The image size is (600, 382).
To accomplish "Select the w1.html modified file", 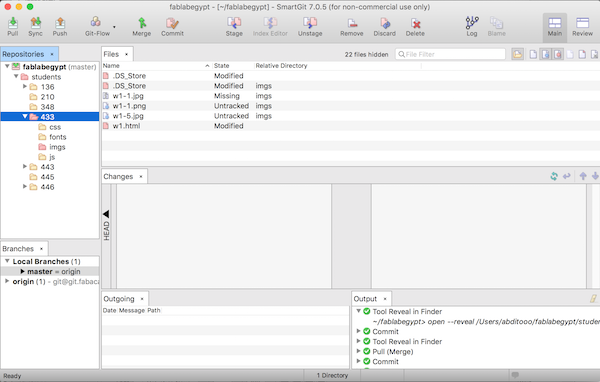I will [x=351, y=126].
